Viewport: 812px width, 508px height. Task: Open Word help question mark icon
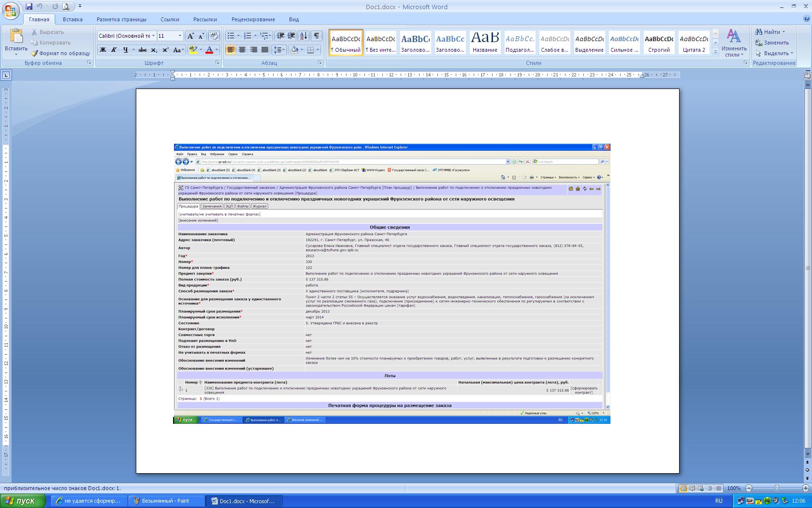806,19
